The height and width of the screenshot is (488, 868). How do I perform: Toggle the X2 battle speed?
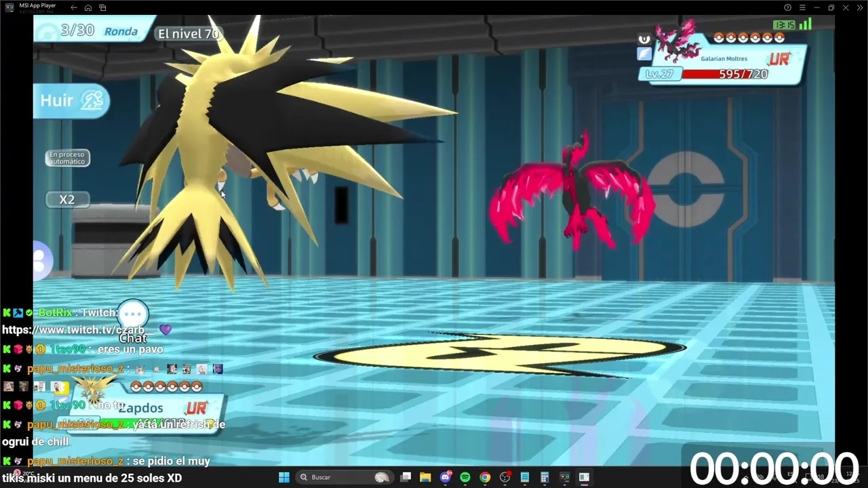coord(66,199)
